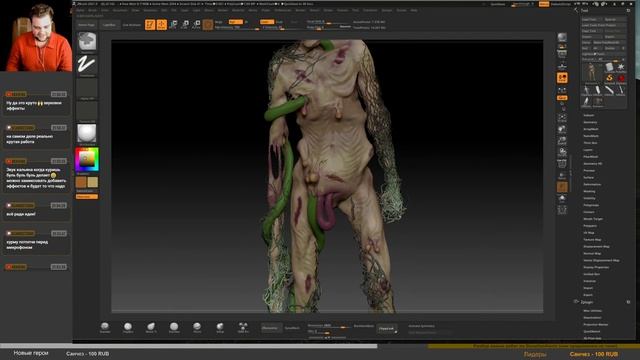This screenshot has width=640, height=360.
Task: Click the BPR render icon on the right shelf
Action: click(x=562, y=38)
